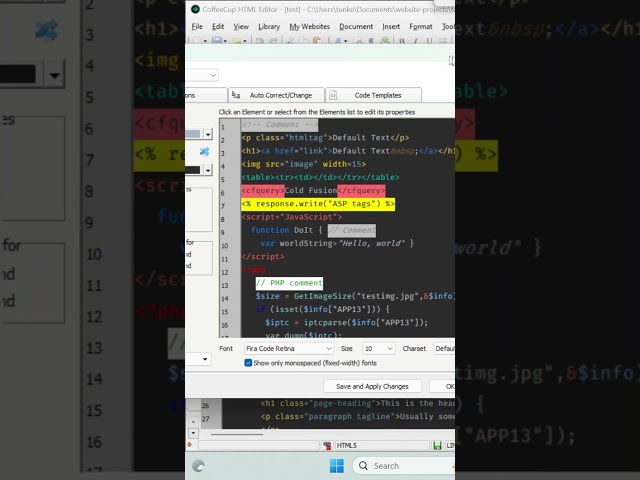
Task: Open the Library menu
Action: coord(269,27)
